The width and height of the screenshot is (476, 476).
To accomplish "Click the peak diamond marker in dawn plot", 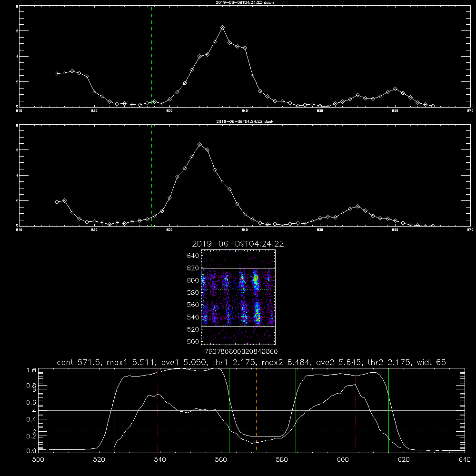I will coord(222,28).
